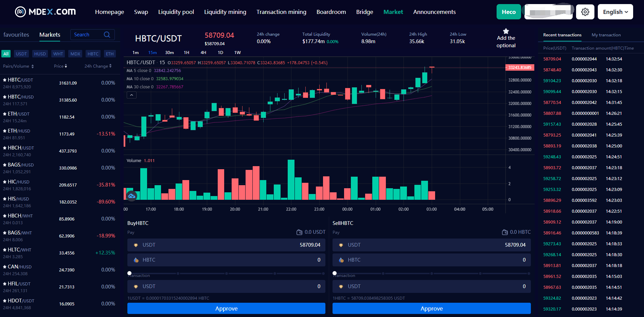Select the CAN/HUSD pair row
Screen dimensions: 644x317
[x=60, y=270]
